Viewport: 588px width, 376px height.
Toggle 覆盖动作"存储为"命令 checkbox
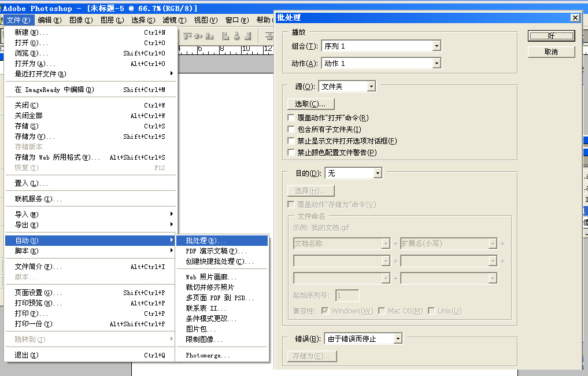point(291,204)
